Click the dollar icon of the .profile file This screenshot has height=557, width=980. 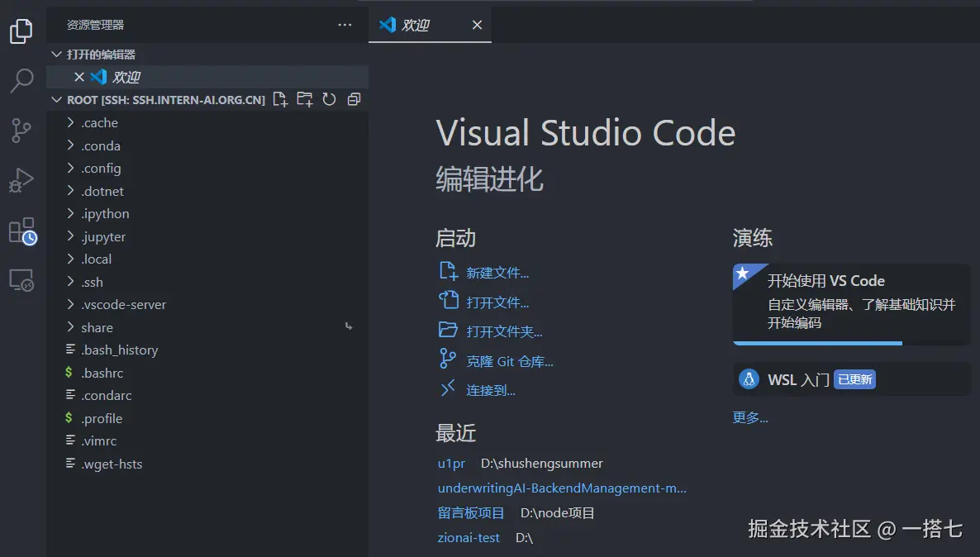[x=69, y=417]
